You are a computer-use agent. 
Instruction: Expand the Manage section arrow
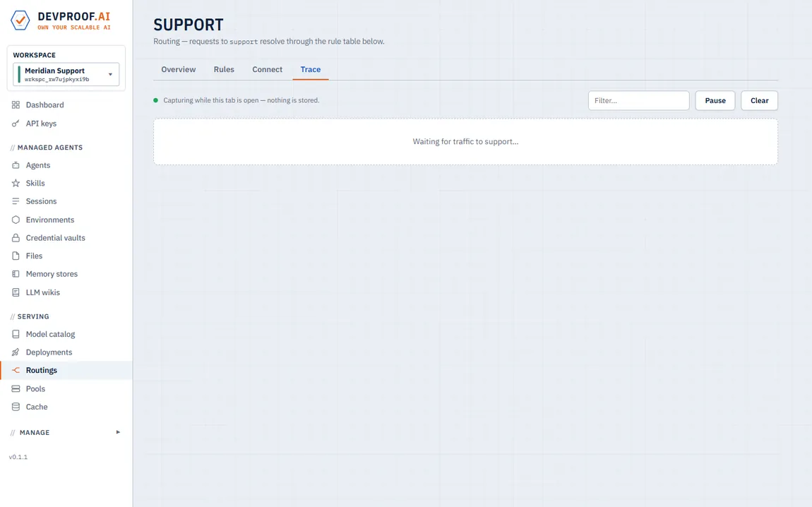click(118, 432)
